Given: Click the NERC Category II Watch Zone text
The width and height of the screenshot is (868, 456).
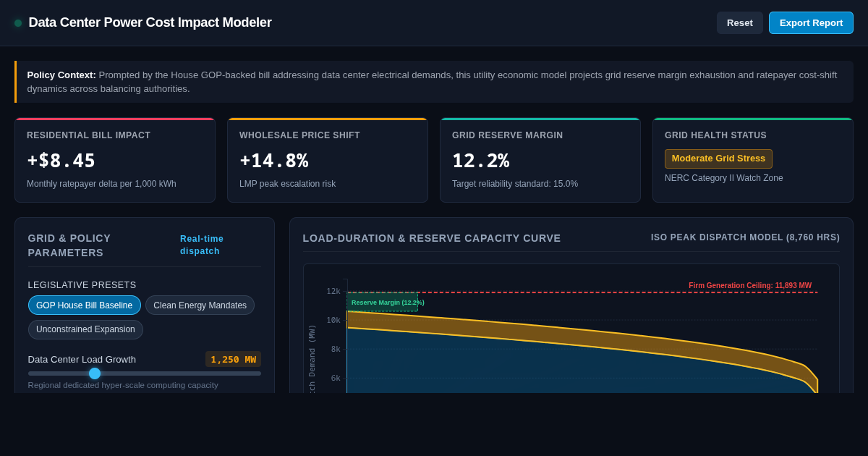Looking at the screenshot, I should coord(723,178).
